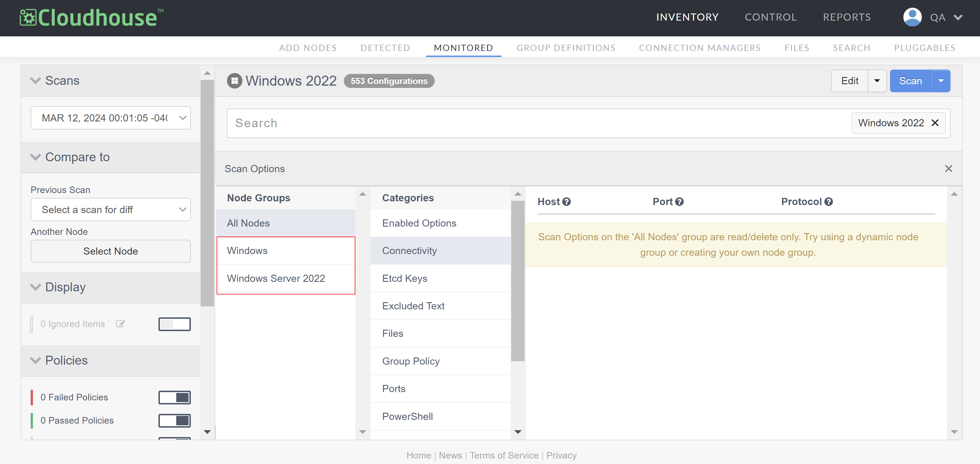
Task: Switch to the Pluggables tab
Action: click(924, 48)
